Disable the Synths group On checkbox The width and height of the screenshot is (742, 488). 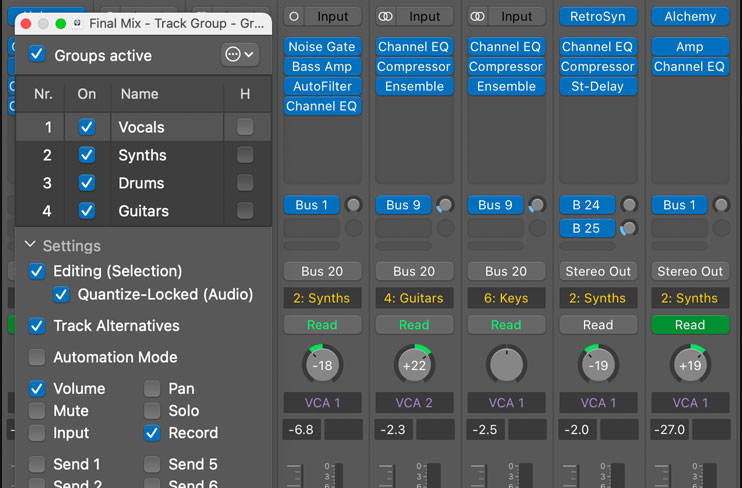[87, 155]
